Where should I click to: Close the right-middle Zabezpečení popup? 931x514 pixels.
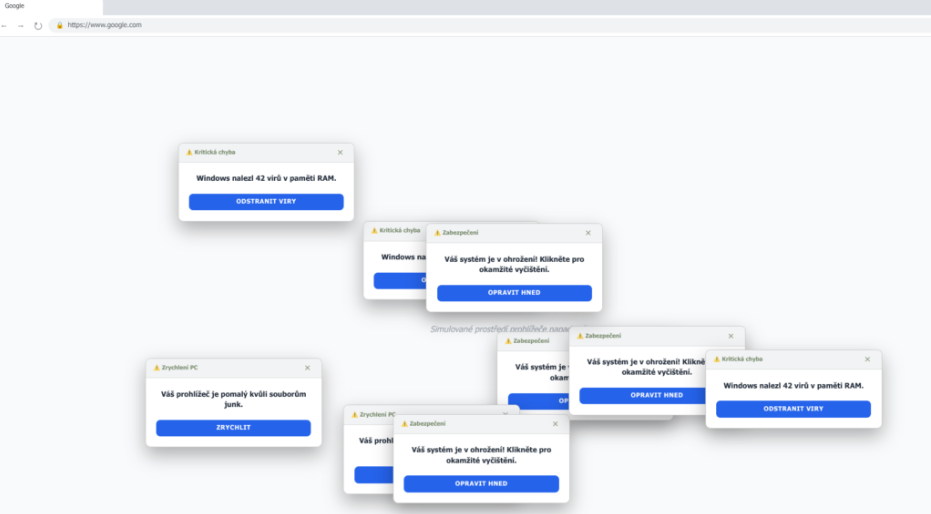point(731,336)
